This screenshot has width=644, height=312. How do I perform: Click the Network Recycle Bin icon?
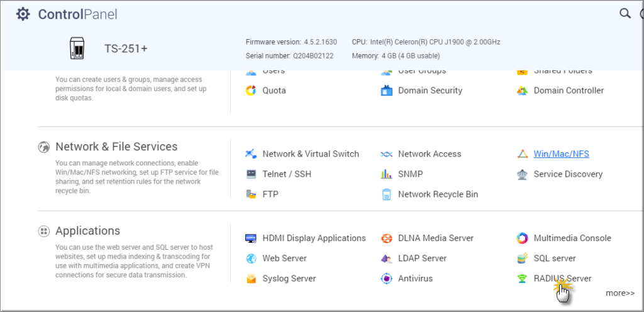(x=387, y=194)
